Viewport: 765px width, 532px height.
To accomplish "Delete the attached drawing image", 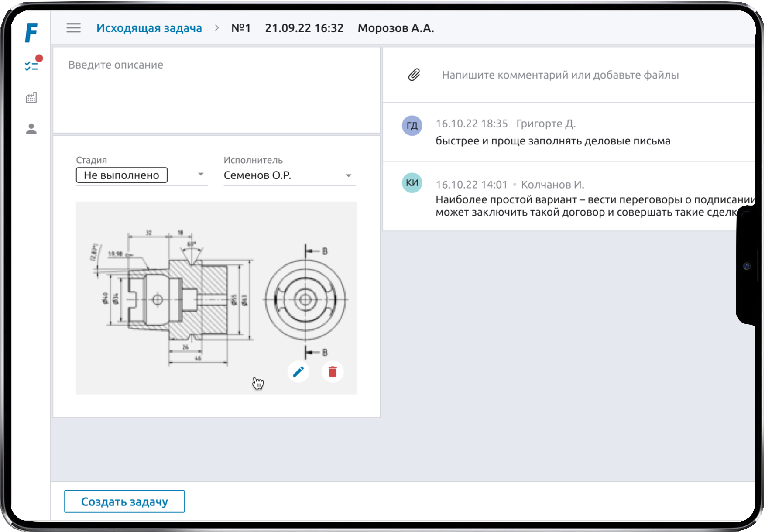I will 333,372.
